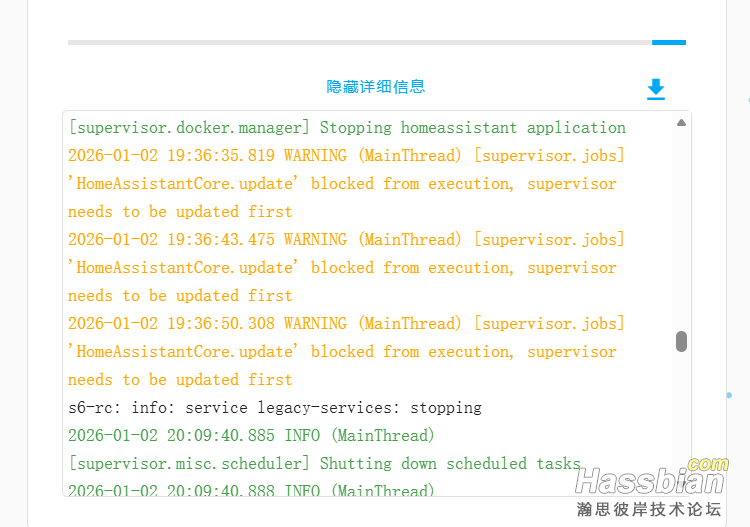Click the last 'needs to be updated first' line
The height and width of the screenshot is (527, 750).
pos(180,380)
